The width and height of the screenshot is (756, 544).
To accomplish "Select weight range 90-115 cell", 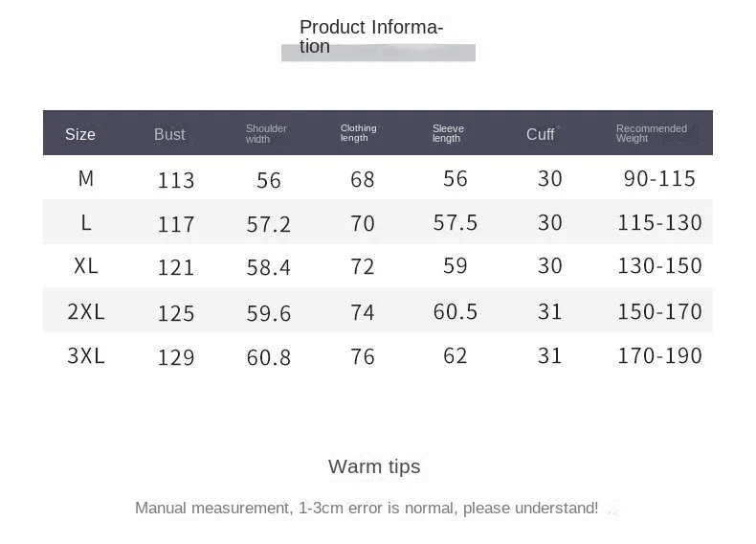I will click(659, 178).
